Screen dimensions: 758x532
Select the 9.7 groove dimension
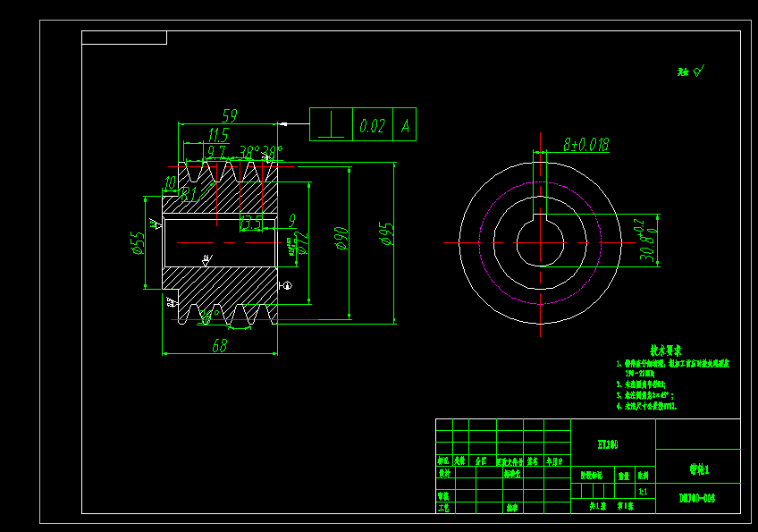point(216,152)
